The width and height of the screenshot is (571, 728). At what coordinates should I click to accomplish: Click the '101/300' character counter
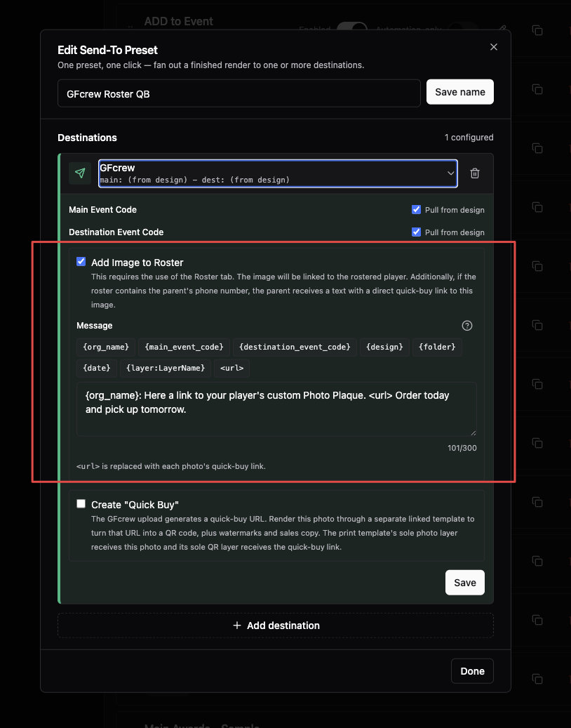click(462, 448)
